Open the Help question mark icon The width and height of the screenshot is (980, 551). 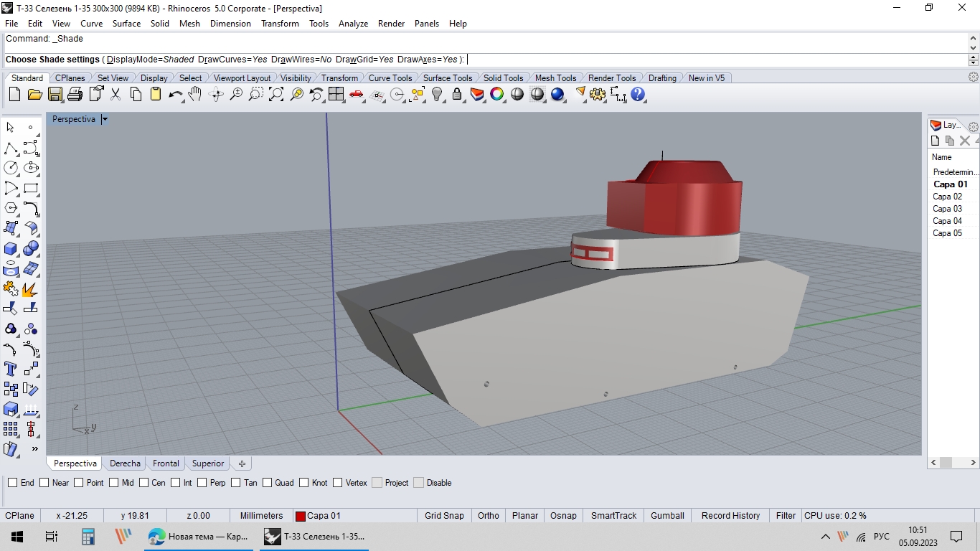pyautogui.click(x=638, y=94)
